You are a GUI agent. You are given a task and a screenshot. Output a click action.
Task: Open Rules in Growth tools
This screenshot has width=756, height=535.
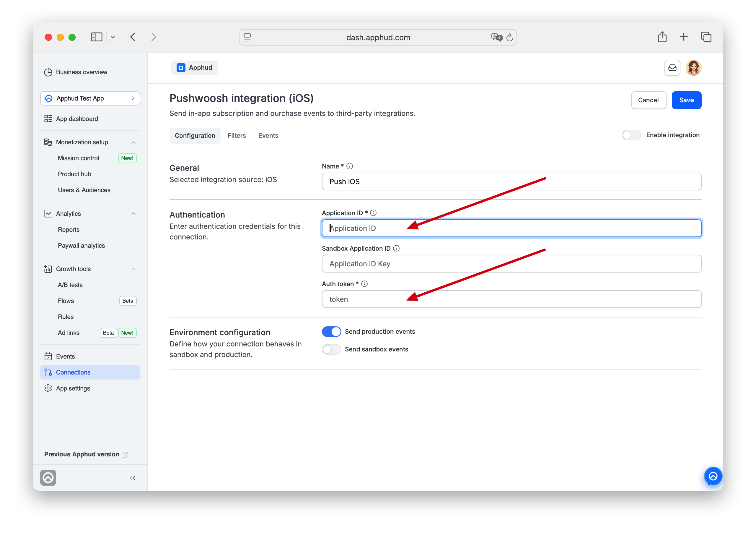[66, 317]
